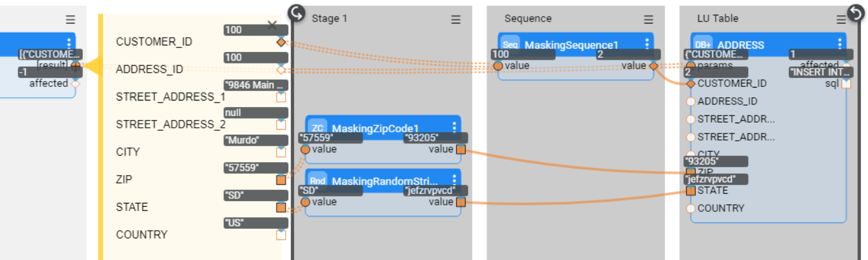The width and height of the screenshot is (868, 260).
Task: Click the ZIP field orange output port
Action: tap(281, 180)
